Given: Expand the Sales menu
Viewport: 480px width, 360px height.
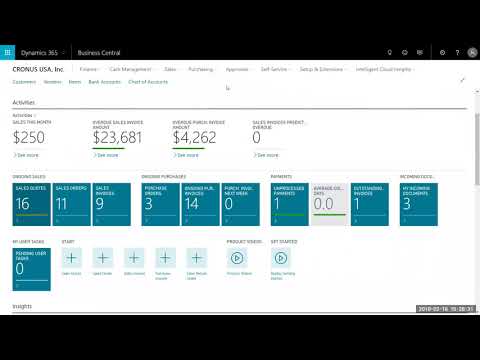Looking at the screenshot, I should tap(171, 69).
